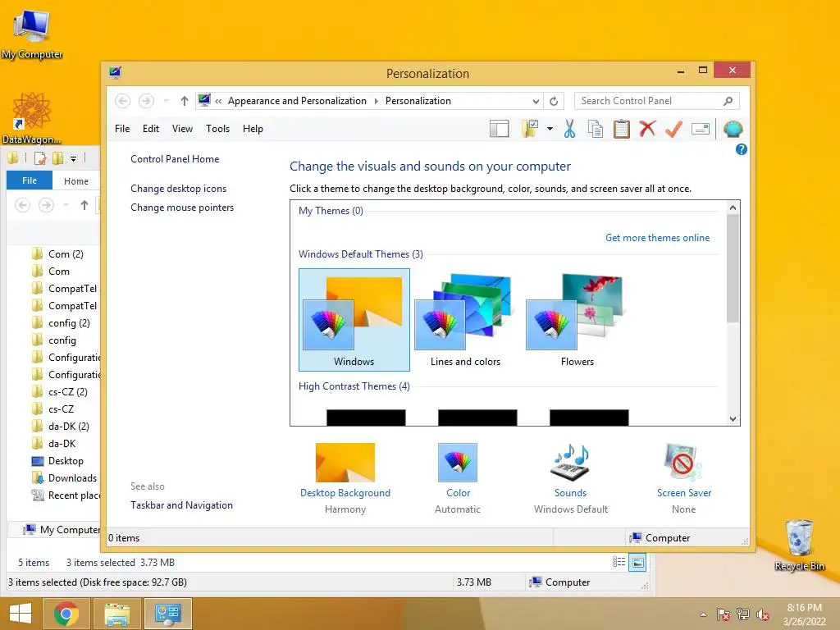
Task: Switch Explorer to large icons view
Action: point(637,563)
